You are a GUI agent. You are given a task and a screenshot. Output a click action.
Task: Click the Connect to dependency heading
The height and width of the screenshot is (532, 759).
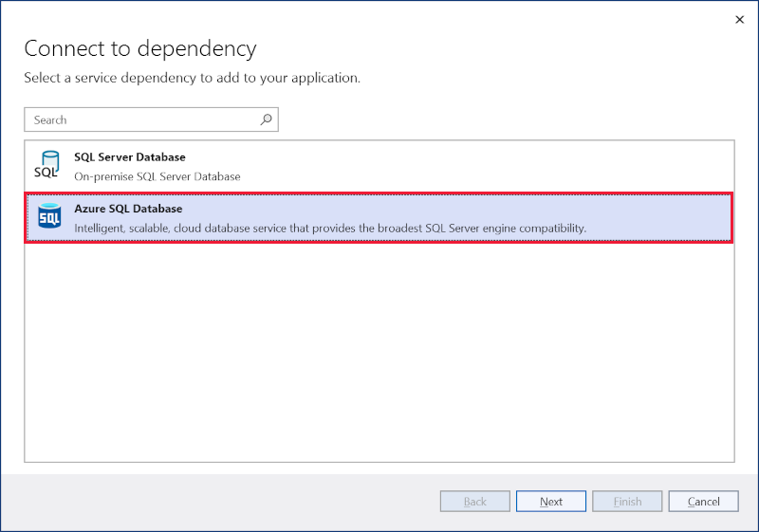pyautogui.click(x=140, y=48)
